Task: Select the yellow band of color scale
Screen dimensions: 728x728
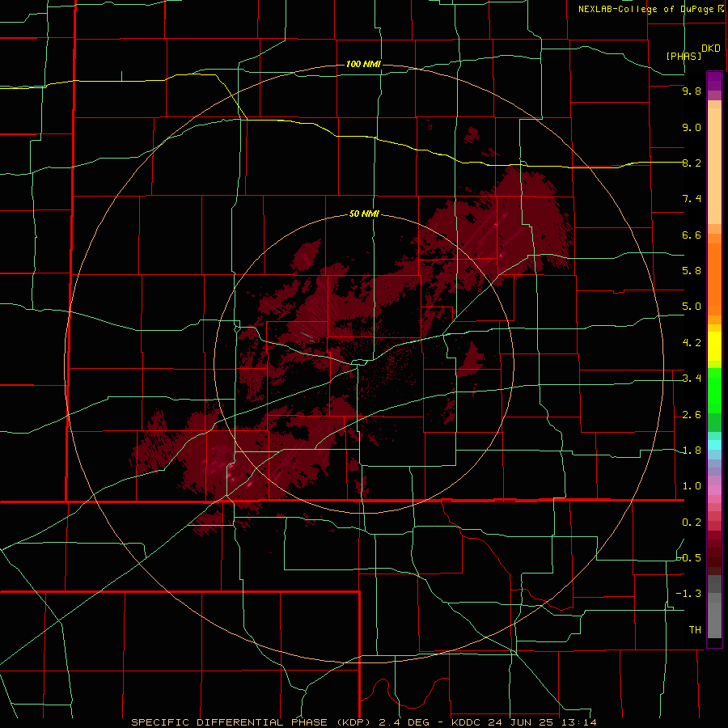Action: [714, 346]
